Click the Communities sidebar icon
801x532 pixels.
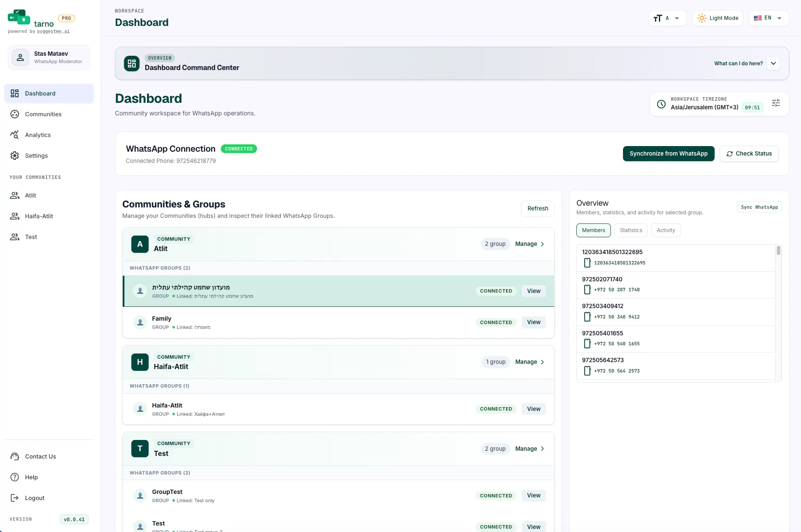[x=15, y=114]
